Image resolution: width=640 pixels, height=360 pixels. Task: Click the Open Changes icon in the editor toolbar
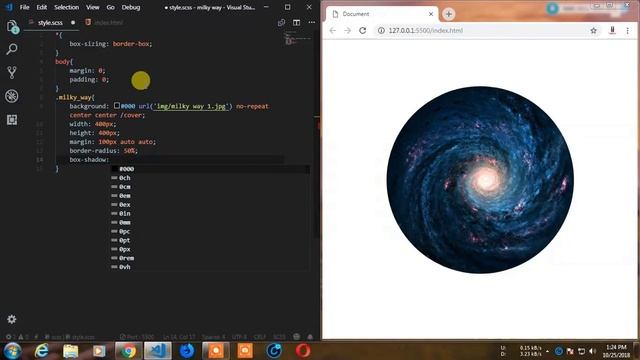coord(281,22)
